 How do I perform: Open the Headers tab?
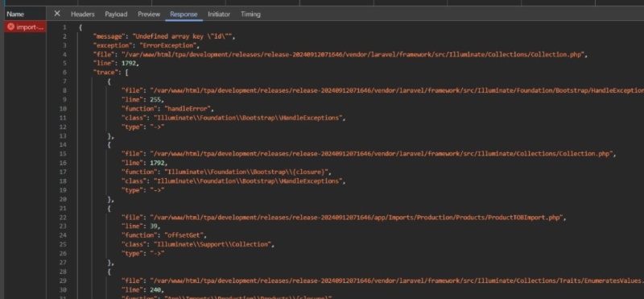(x=83, y=14)
